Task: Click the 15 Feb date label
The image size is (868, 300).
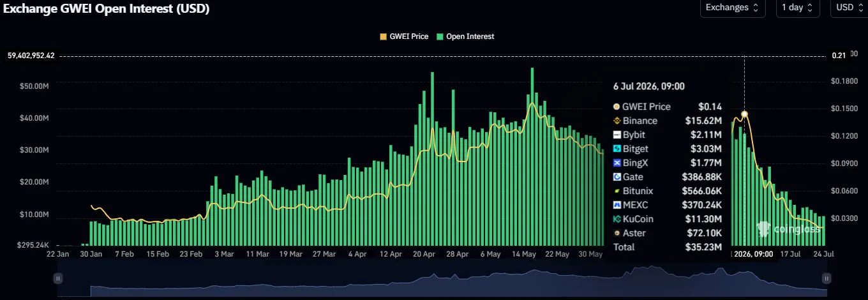Action: point(158,254)
